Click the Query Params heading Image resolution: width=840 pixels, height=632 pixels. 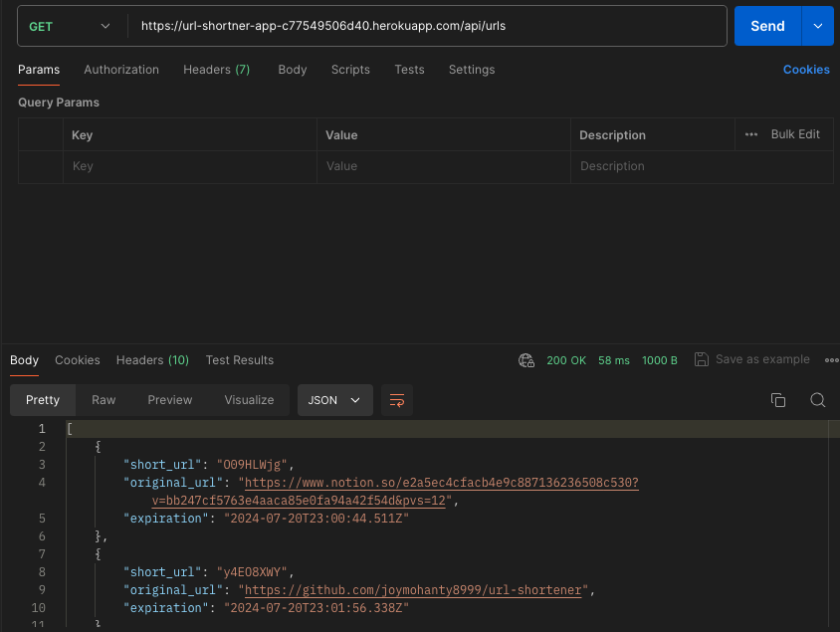59,103
